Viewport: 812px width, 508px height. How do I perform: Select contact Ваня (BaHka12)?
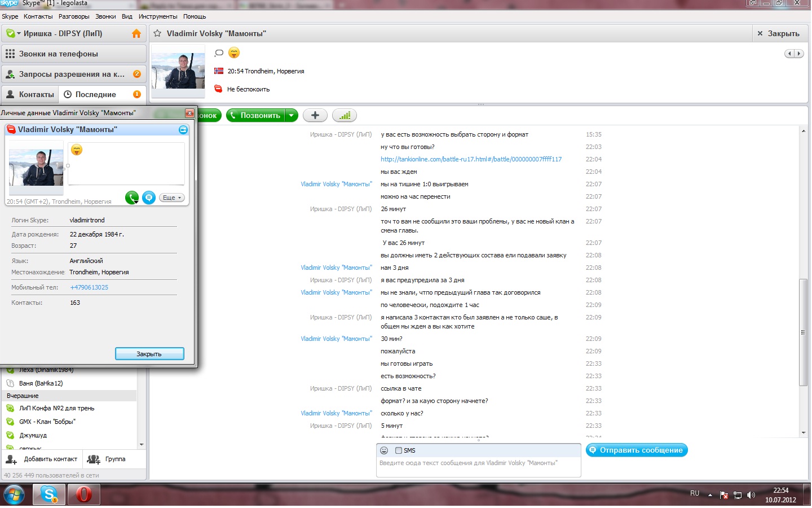[70, 383]
